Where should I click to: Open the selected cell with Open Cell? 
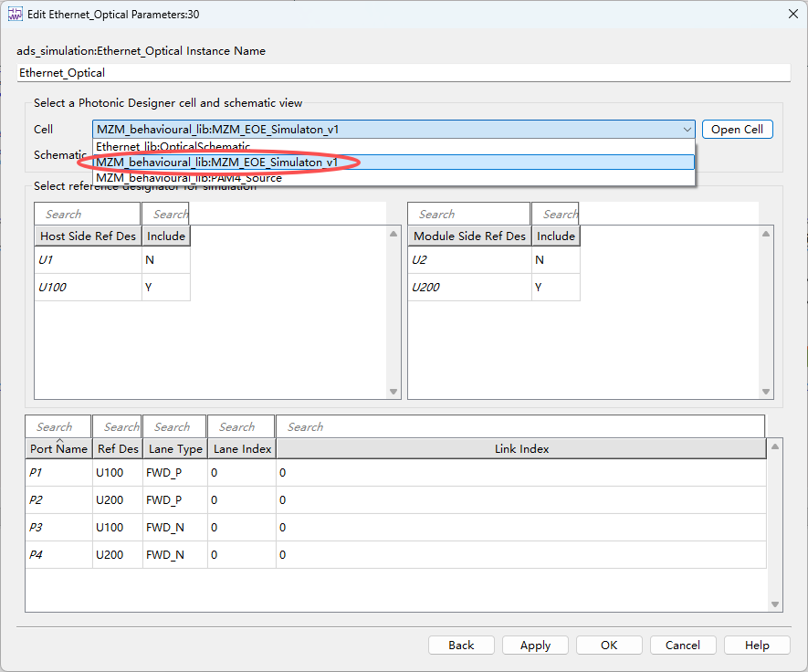(737, 130)
